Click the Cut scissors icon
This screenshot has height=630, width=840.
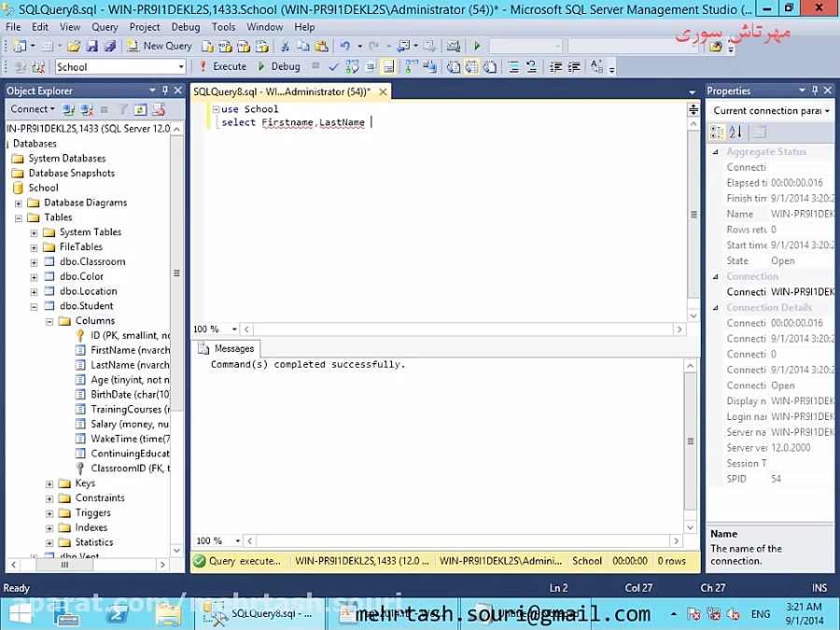click(285, 46)
